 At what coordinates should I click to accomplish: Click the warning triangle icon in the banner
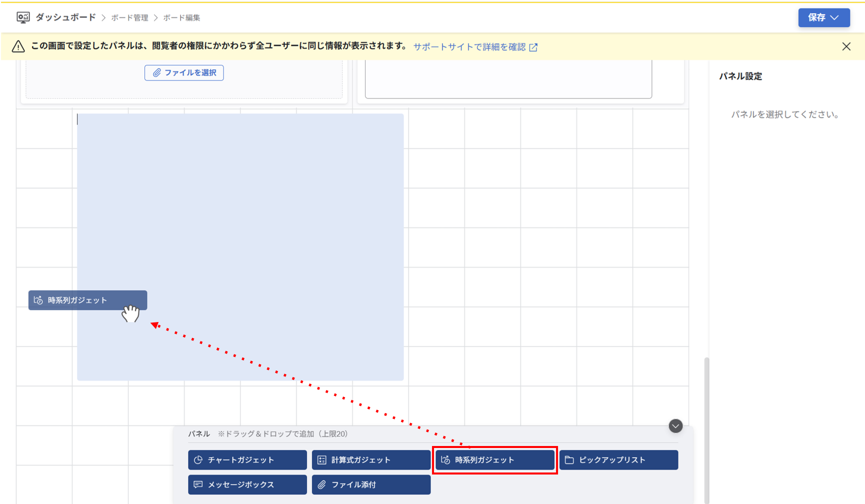pos(18,46)
